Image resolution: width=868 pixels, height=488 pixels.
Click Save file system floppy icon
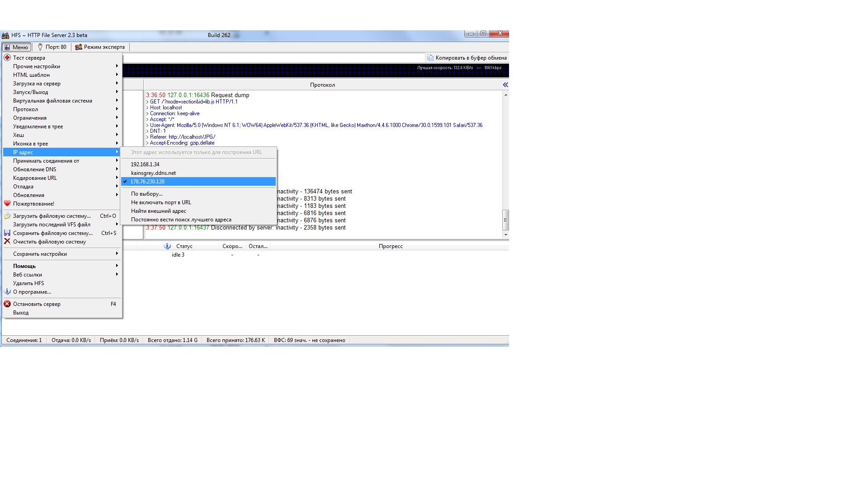coord(7,233)
